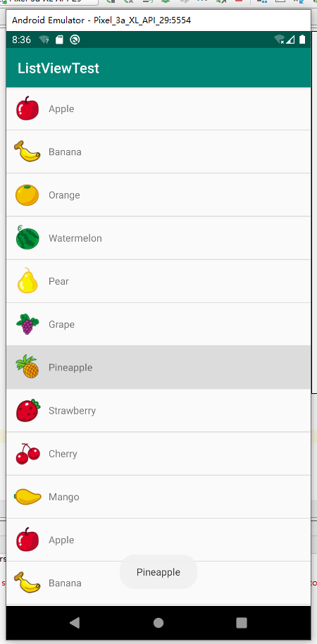317x644 pixels.
Task: Select the Mango list item label
Action: (63, 497)
